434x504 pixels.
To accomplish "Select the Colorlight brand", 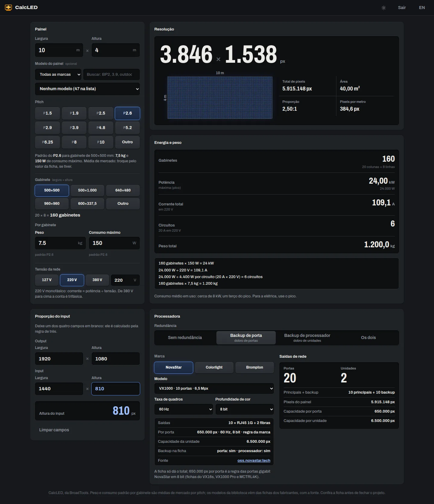I will click(214, 368).
